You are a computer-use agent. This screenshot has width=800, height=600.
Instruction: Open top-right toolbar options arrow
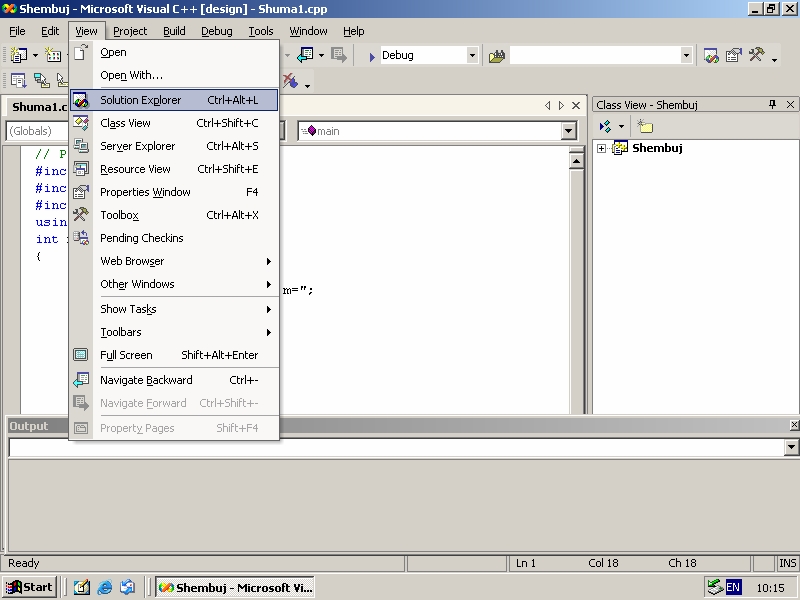774,60
